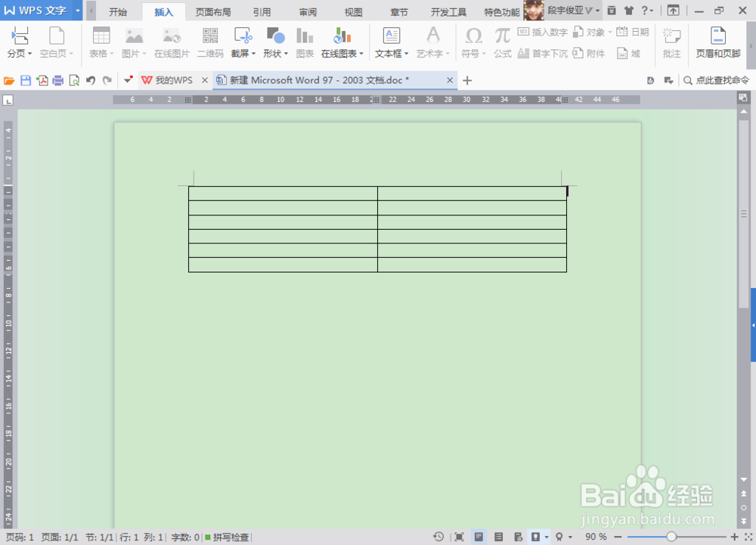The image size is (756, 545).
Task: Decrease zoom with the minus button
Action: click(618, 537)
